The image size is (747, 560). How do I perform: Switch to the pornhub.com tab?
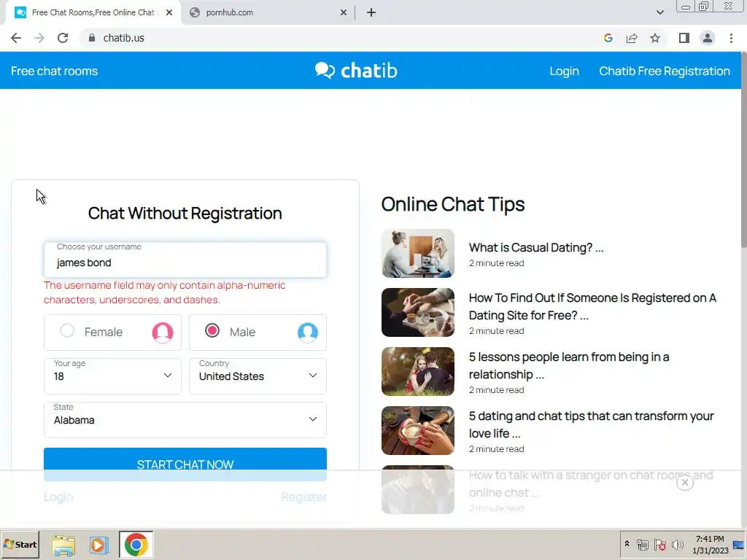click(268, 12)
